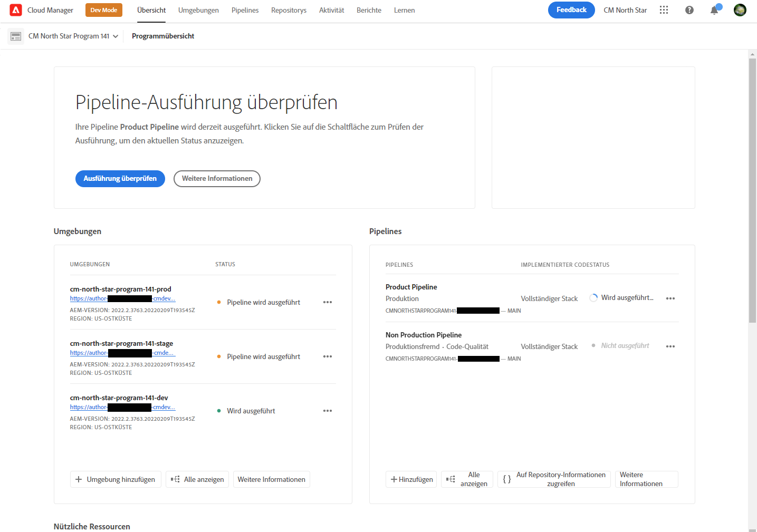This screenshot has width=757, height=532.
Task: Click Weitere Informationen in the Pipelines card
Action: pyautogui.click(x=646, y=479)
